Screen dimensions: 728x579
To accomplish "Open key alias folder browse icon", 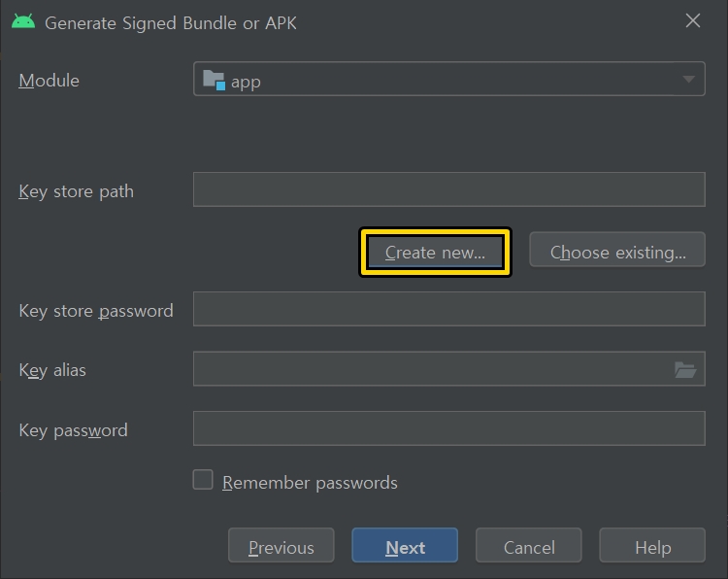I will click(685, 370).
